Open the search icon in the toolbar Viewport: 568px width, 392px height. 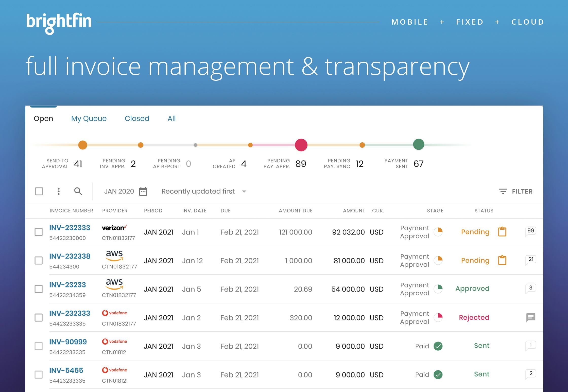coord(78,191)
